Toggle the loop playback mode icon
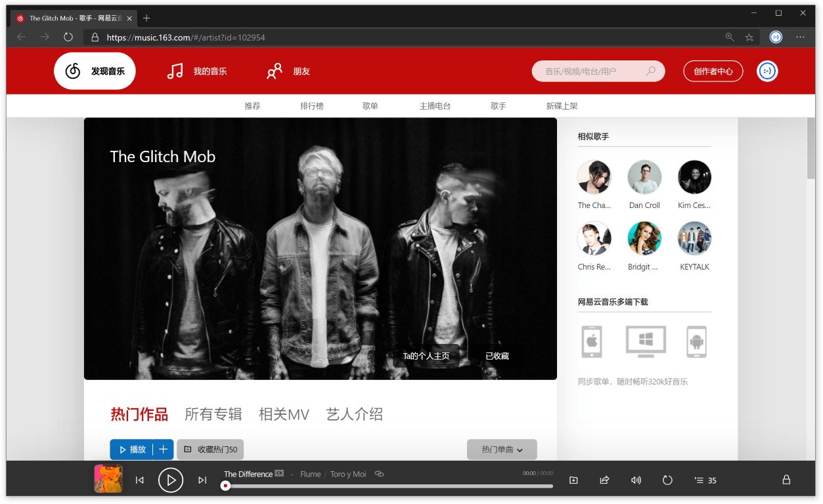This screenshot has width=823, height=504. tap(667, 480)
